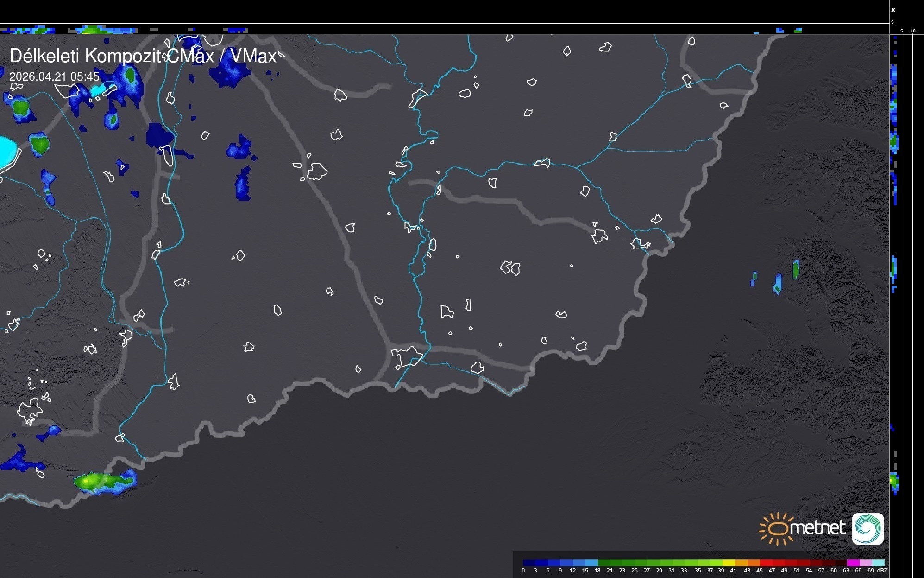Pick the yellow 39 dBZ legend swatch
Image resolution: width=924 pixels, height=578 pixels.
pyautogui.click(x=729, y=563)
